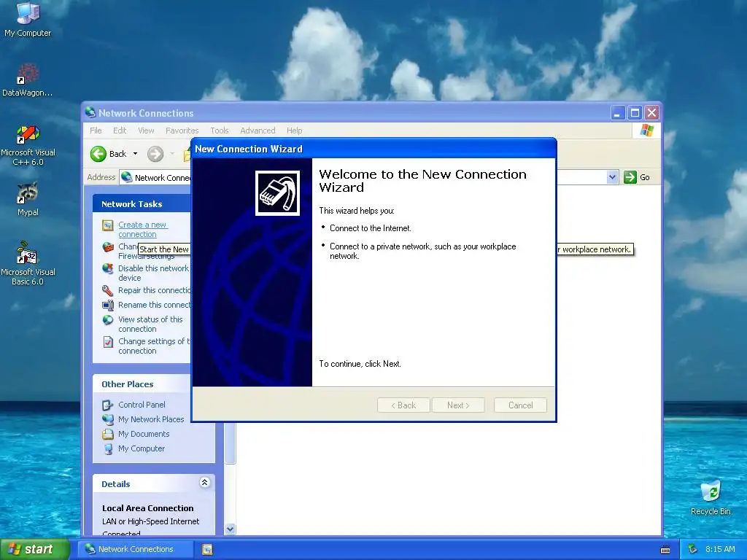Minimize the Network Connections window
The image size is (747, 560).
coord(617,113)
